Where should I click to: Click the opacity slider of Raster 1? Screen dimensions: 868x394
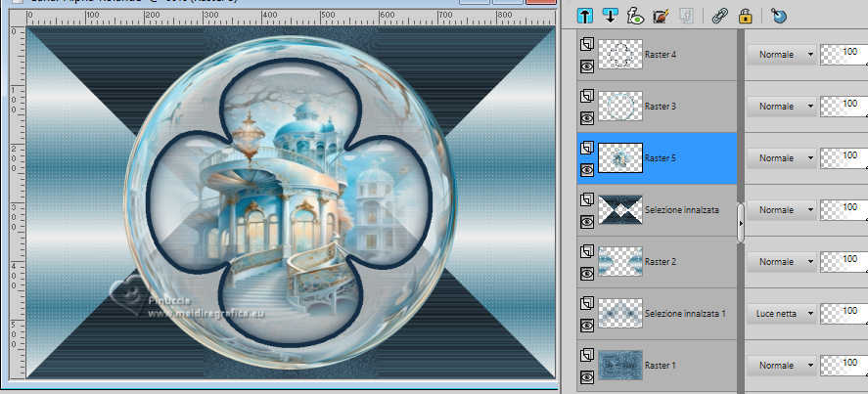844,366
